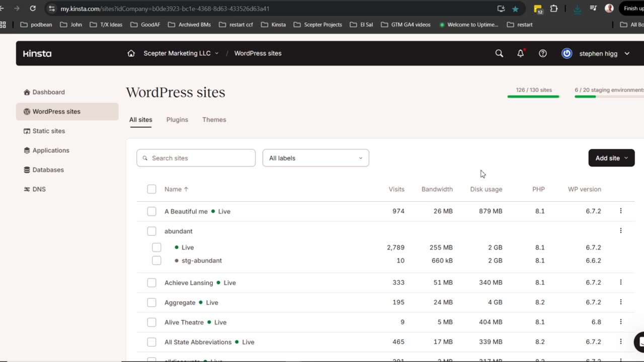
Task: Open the Chrome apps grid icon
Action: [3, 24]
